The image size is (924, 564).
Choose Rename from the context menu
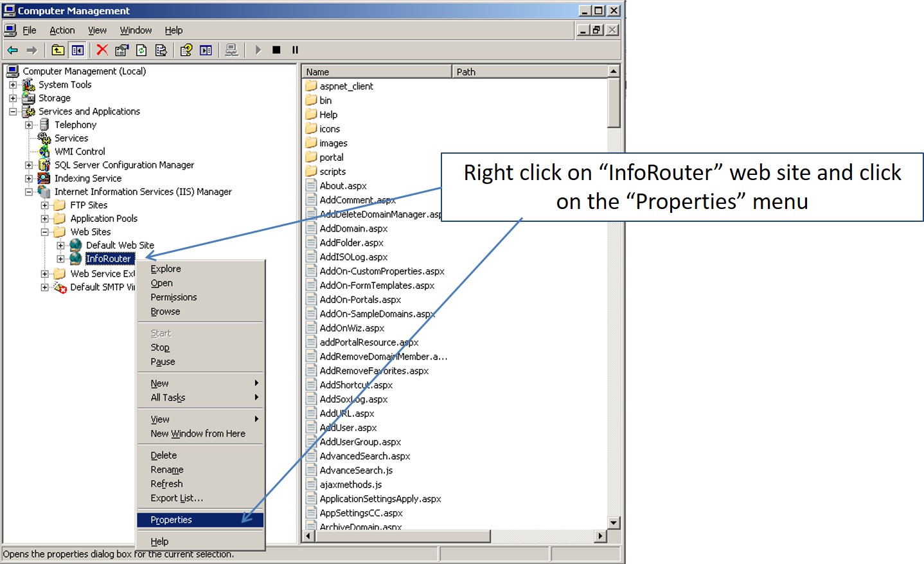(x=200, y=469)
